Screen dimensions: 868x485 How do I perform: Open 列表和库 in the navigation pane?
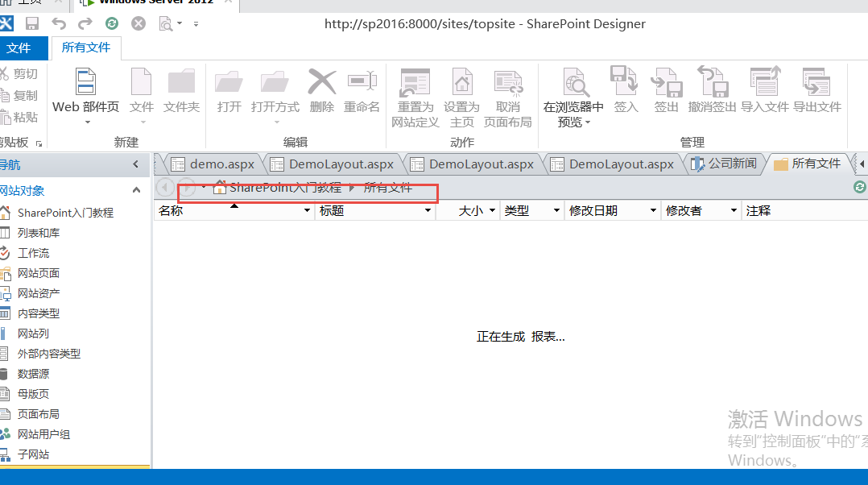[38, 233]
